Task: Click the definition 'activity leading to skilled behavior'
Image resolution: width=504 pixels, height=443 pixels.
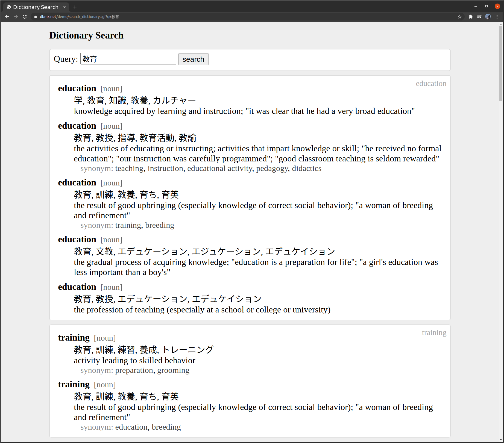Action: (134, 361)
